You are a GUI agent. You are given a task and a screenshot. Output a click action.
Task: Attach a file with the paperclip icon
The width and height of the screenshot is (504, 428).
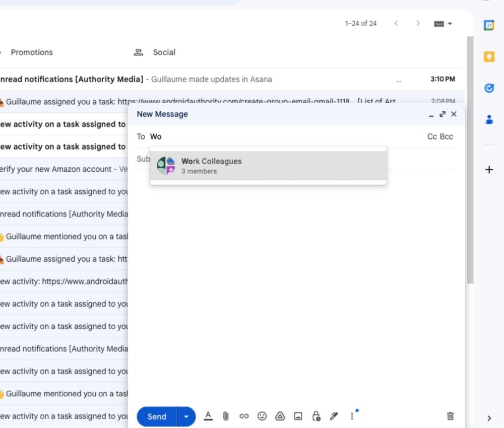pyautogui.click(x=226, y=416)
